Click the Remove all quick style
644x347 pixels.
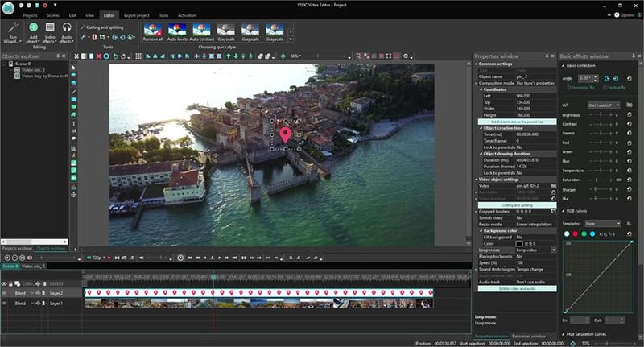pyautogui.click(x=151, y=29)
